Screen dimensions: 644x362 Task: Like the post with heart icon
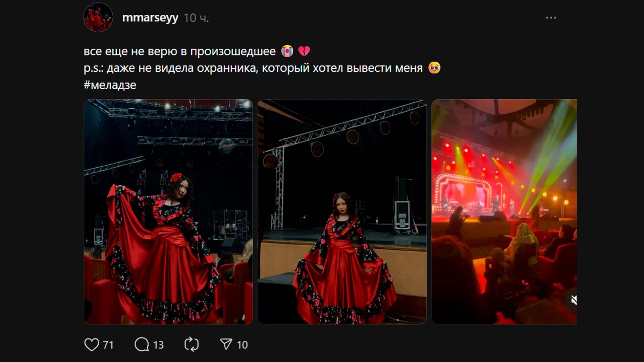[92, 345]
